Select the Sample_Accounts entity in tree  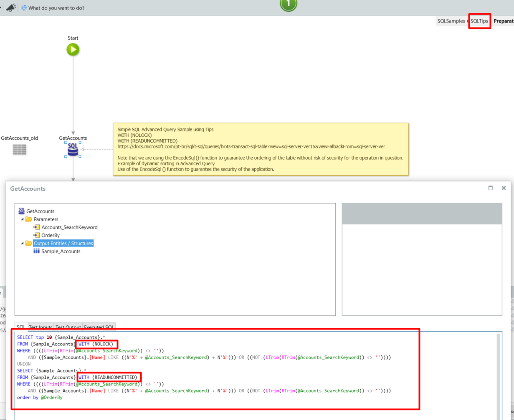[x=61, y=251]
